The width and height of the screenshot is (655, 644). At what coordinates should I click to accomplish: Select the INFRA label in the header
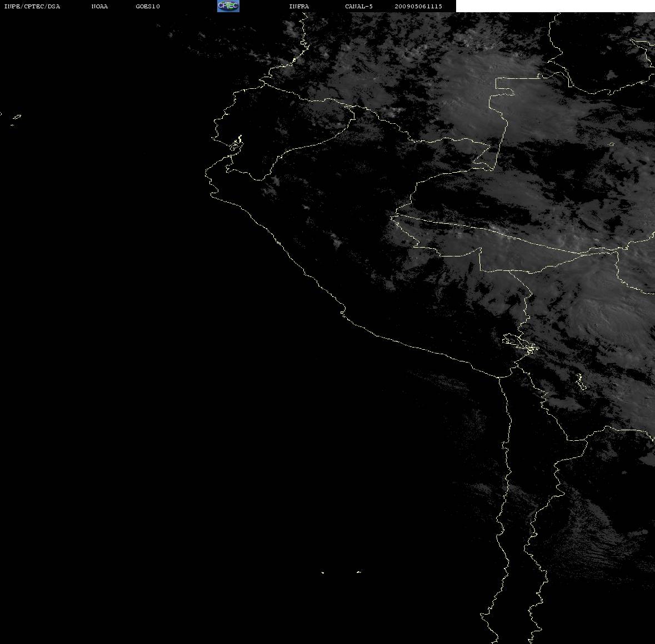[299, 6]
